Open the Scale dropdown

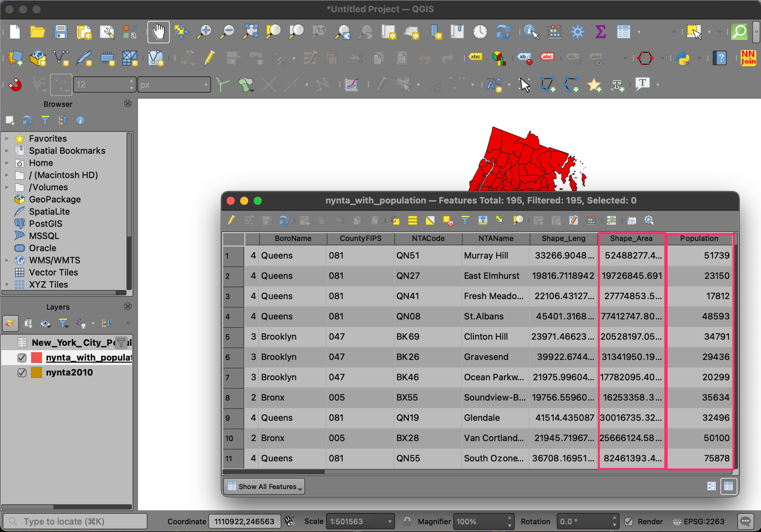tap(361, 522)
